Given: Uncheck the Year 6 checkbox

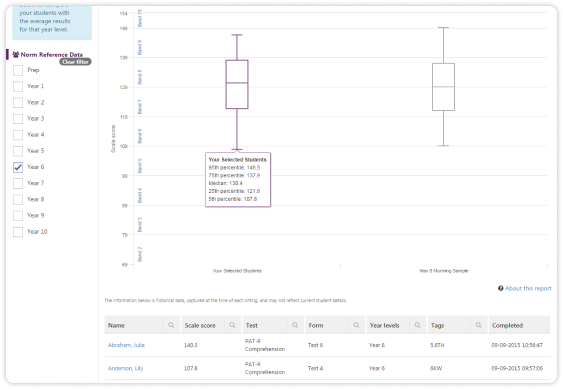Looking at the screenshot, I should 18,167.
